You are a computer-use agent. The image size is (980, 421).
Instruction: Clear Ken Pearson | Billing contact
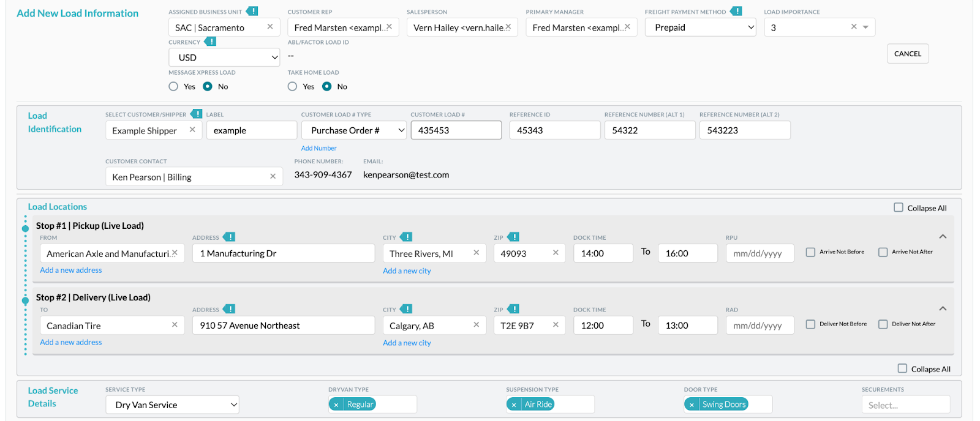[273, 176]
